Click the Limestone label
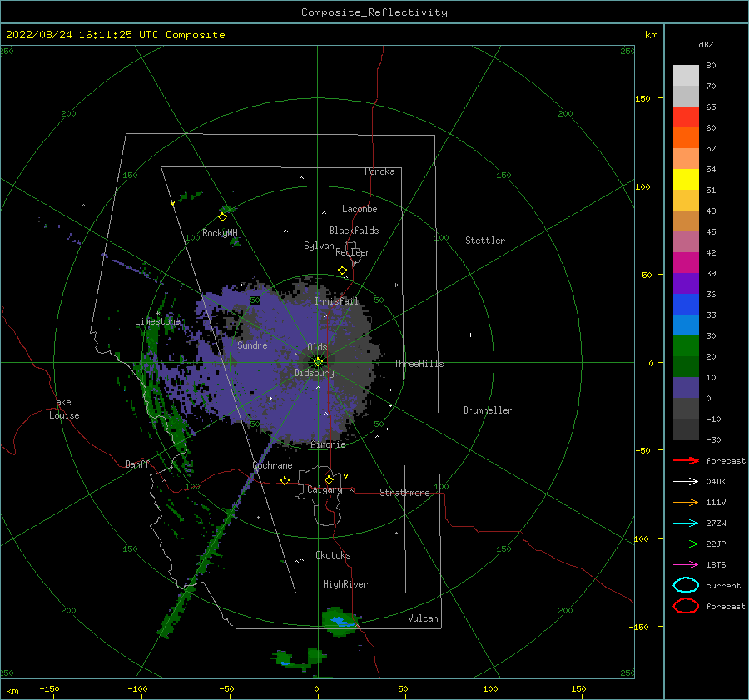749x700 pixels. pos(157,321)
